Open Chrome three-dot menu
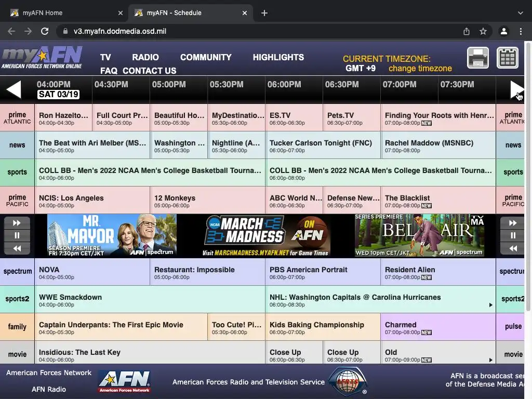This screenshot has width=532, height=399. (x=521, y=31)
